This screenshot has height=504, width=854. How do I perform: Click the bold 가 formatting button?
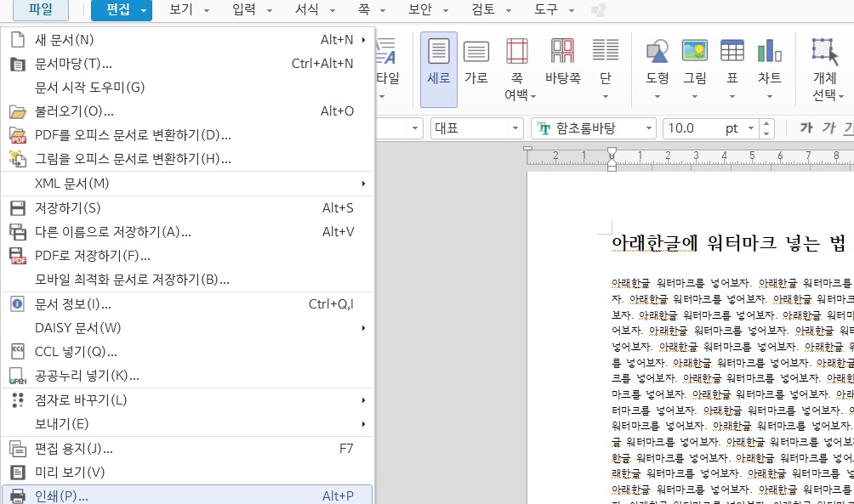click(806, 128)
